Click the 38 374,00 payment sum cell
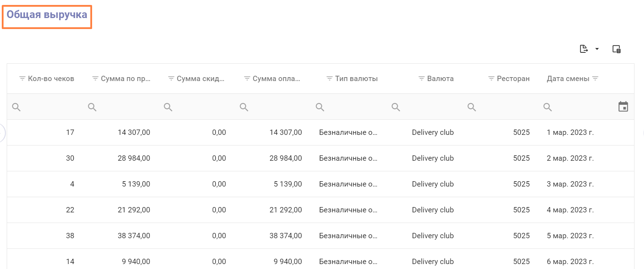644x269 pixels. (286, 236)
